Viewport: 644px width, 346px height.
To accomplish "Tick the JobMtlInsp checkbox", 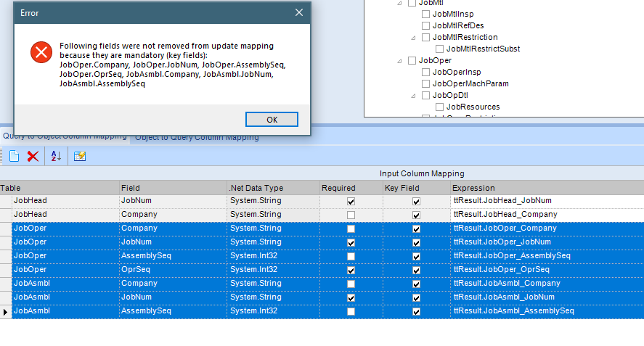I will (x=426, y=15).
